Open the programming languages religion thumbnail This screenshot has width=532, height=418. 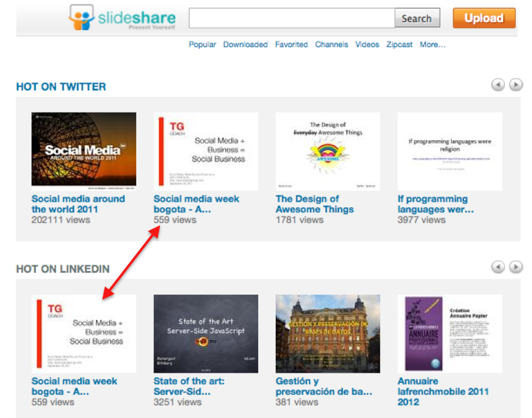(x=450, y=151)
